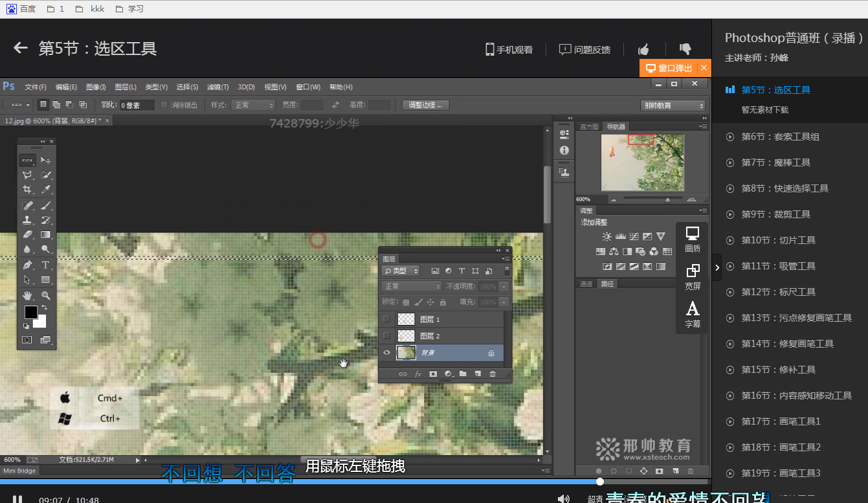Screen dimensions: 868x503
Task: Click the thumbs-up like icon
Action: click(643, 49)
